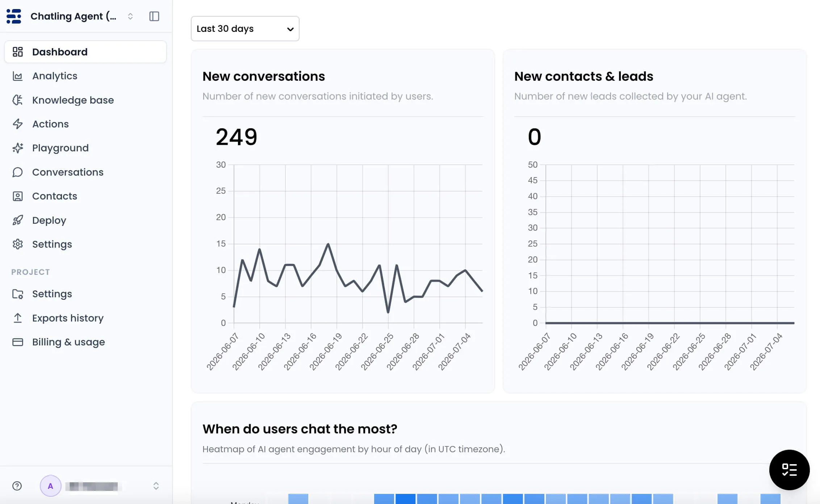This screenshot has width=820, height=504.
Task: Click the 0 leads total
Action: tap(535, 137)
